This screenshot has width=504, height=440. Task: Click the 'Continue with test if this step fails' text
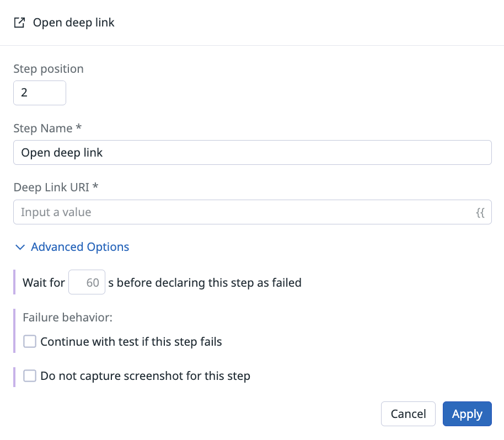click(x=131, y=342)
